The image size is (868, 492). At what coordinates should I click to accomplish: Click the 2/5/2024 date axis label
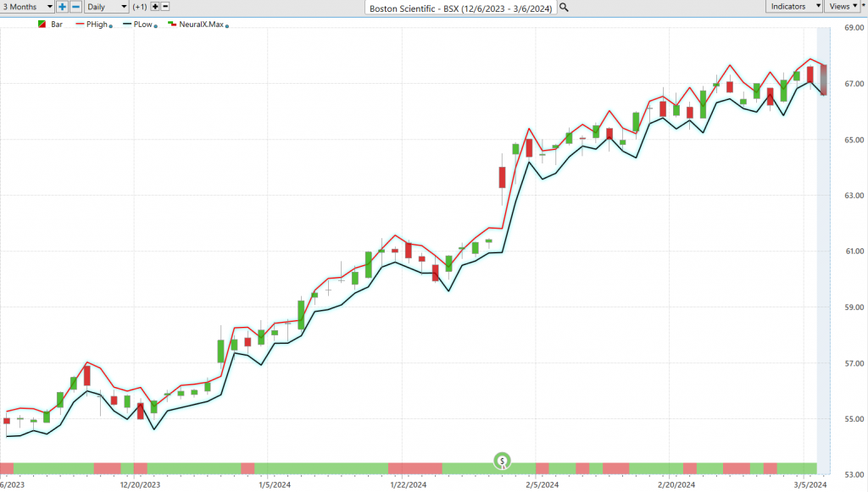coord(542,485)
